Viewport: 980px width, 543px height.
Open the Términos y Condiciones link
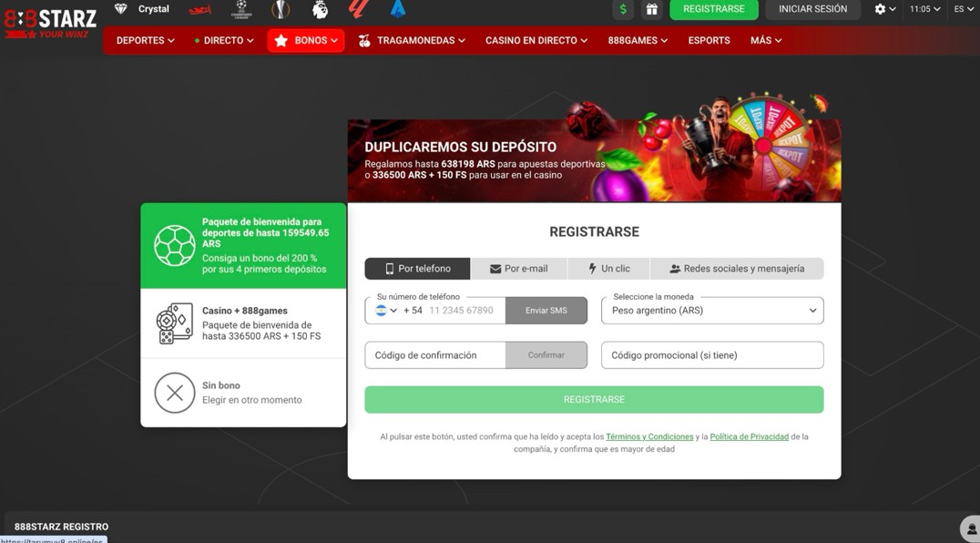tap(649, 437)
